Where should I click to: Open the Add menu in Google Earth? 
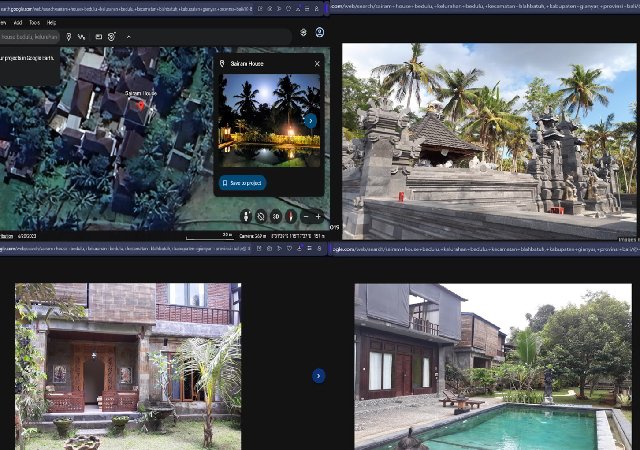click(18, 23)
